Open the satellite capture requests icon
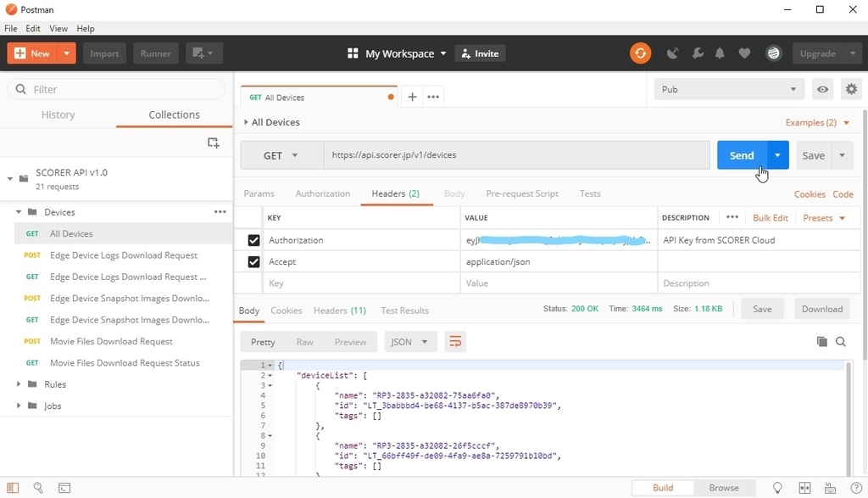Image resolution: width=868 pixels, height=498 pixels. click(x=672, y=53)
